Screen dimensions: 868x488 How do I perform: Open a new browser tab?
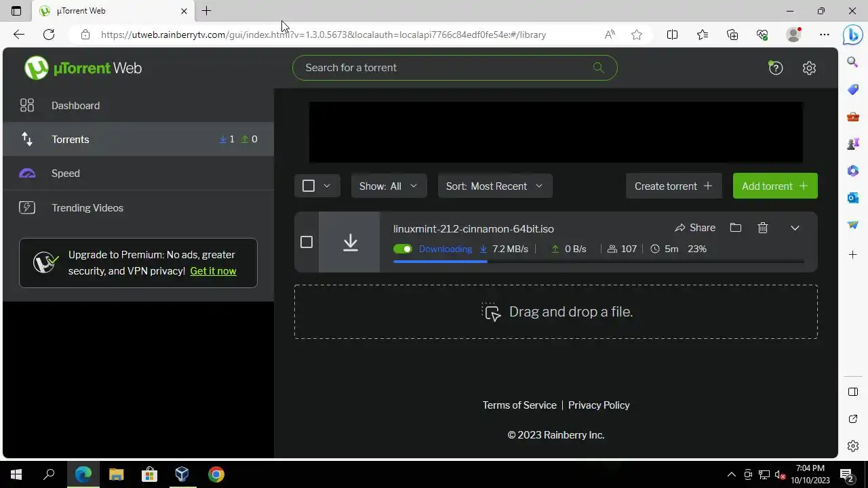click(x=207, y=11)
